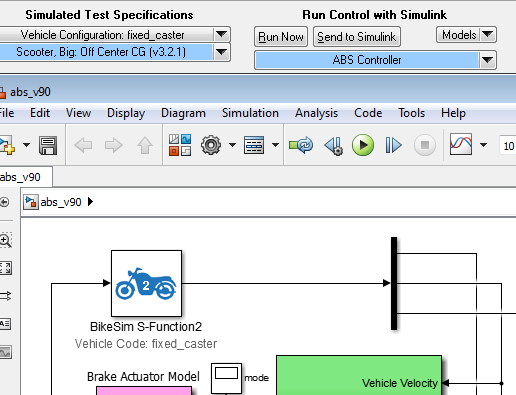This screenshot has width=516, height=395.
Task: Click the green Run simulation play button
Action: pyautogui.click(x=363, y=145)
